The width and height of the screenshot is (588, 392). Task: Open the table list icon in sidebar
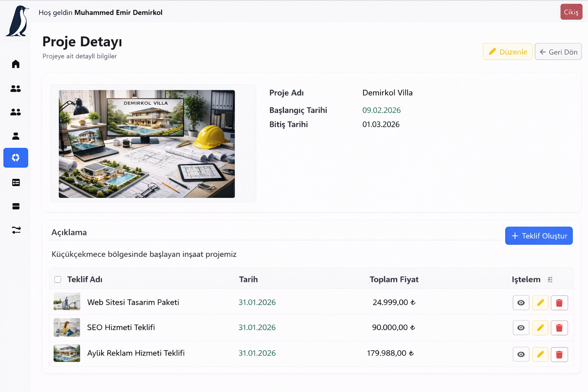tap(16, 183)
